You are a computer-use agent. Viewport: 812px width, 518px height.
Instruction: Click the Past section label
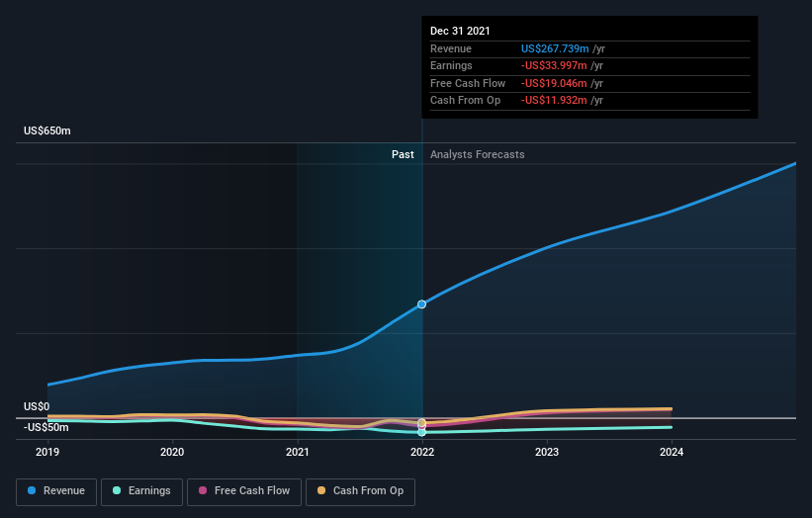403,155
